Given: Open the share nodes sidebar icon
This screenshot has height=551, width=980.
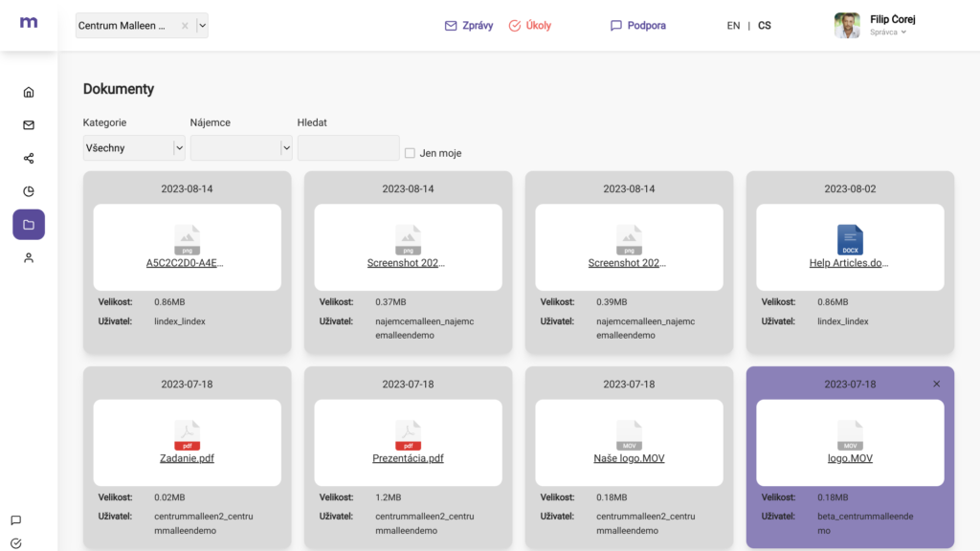Looking at the screenshot, I should 29,159.
